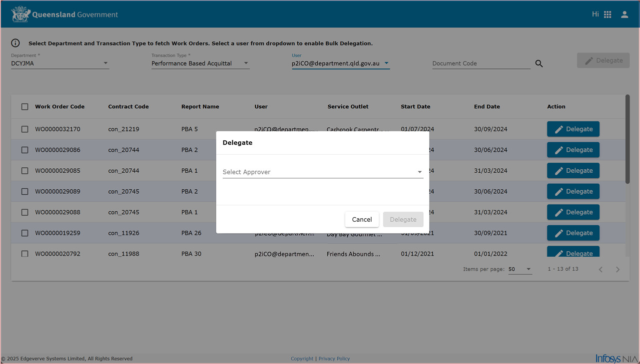Image resolution: width=640 pixels, height=364 pixels.
Task: Open the apps grid menu icon
Action: click(x=608, y=14)
